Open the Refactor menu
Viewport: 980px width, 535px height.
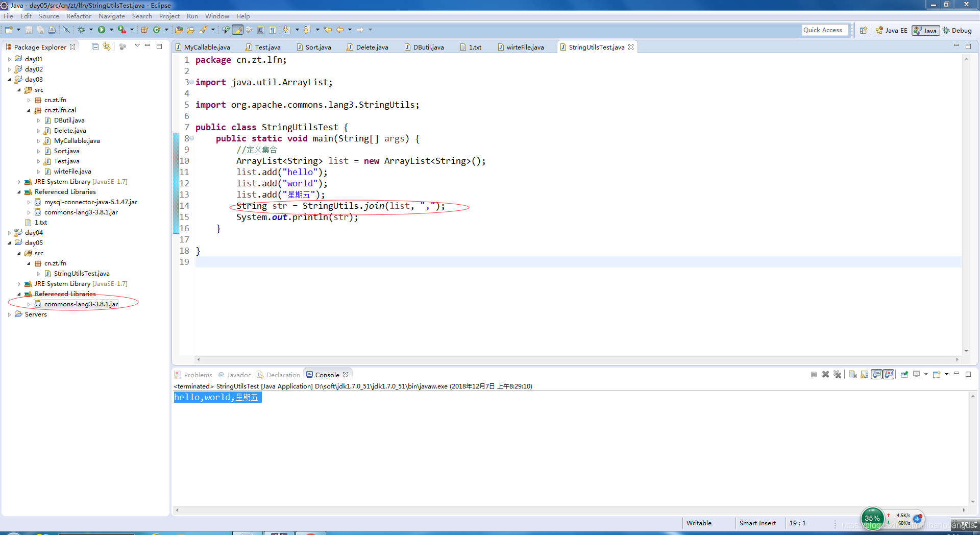(x=79, y=16)
